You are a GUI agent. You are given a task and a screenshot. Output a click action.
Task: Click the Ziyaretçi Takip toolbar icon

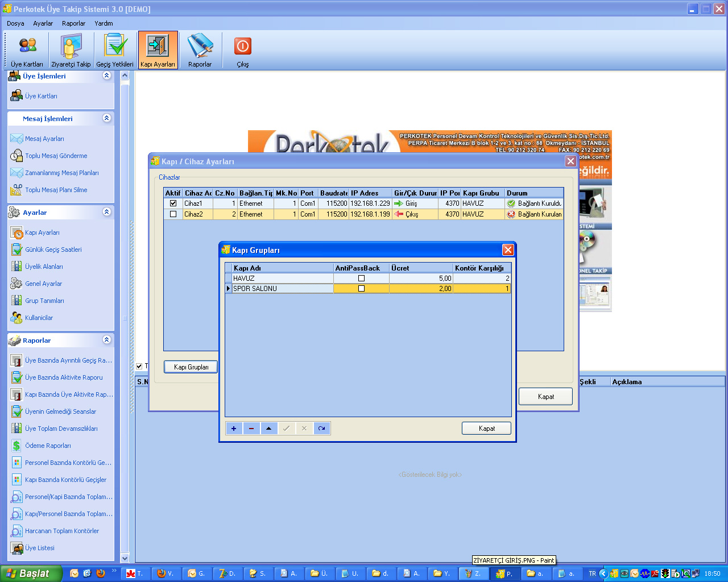pyautogui.click(x=71, y=51)
